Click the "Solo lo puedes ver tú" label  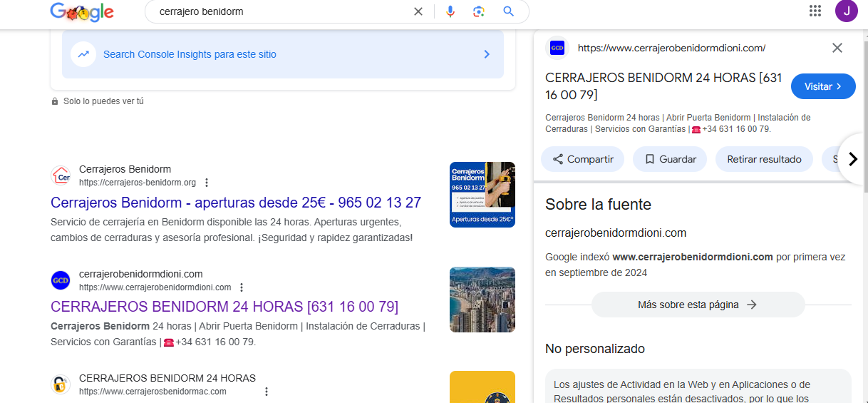tap(103, 101)
